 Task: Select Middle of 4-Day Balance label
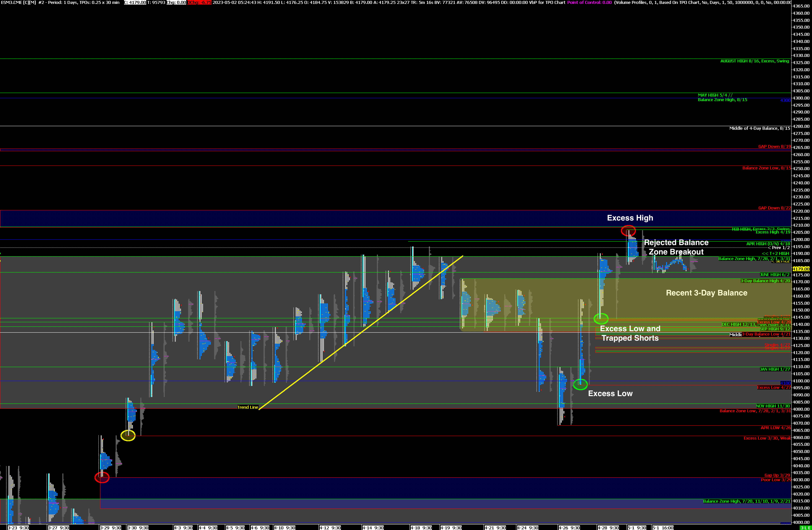pos(760,128)
